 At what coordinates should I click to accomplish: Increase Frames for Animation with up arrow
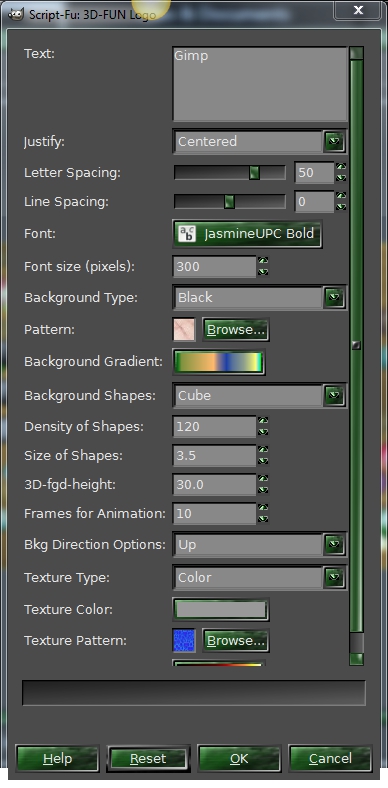[263, 508]
